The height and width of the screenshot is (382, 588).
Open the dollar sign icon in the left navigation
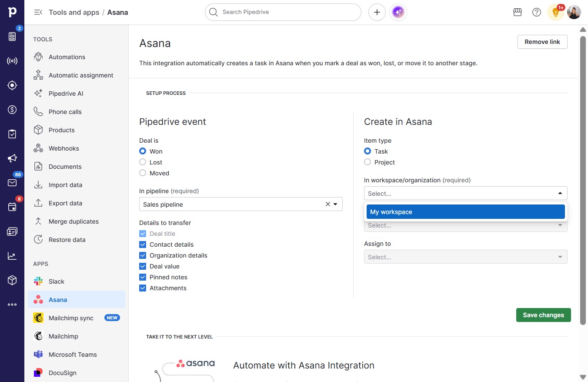pyautogui.click(x=12, y=110)
